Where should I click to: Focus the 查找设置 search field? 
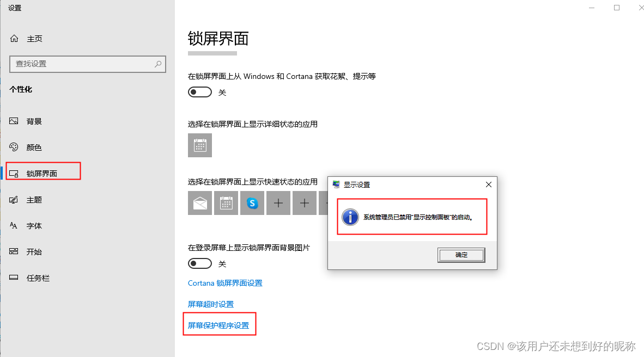[x=88, y=64]
